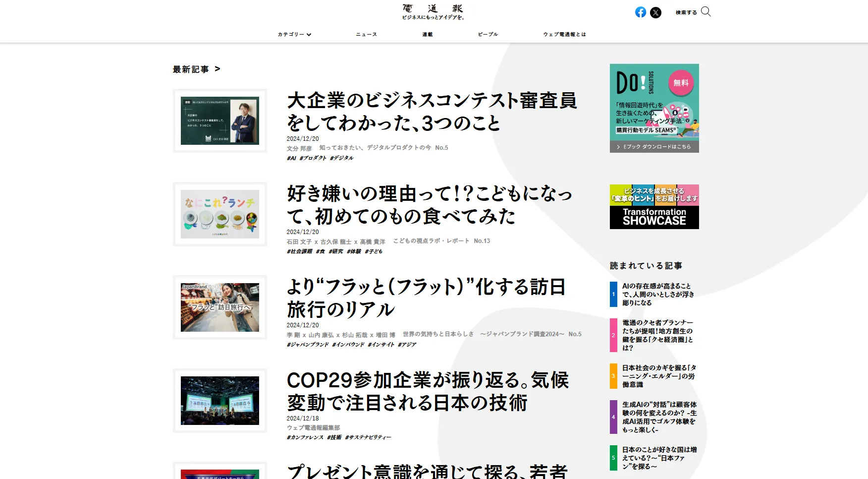Click author name 高橋 貴洋
The width and height of the screenshot is (868, 479).
point(373,241)
